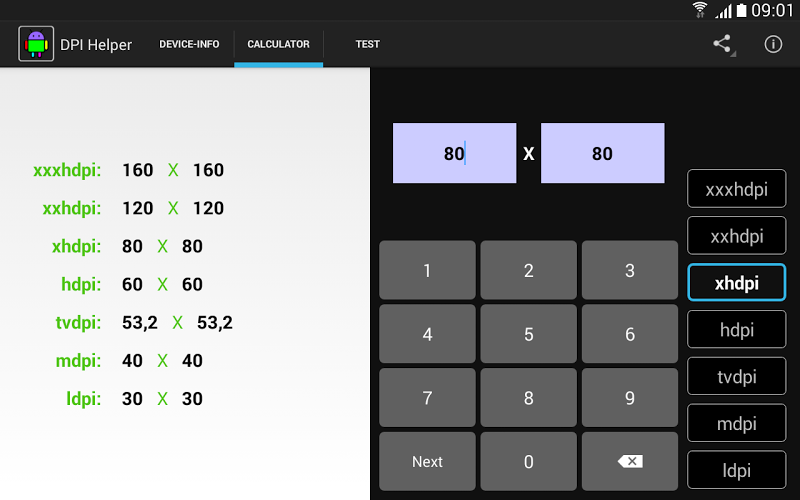The width and height of the screenshot is (800, 500).
Task: Click the mdpi: result label
Action: point(78,361)
